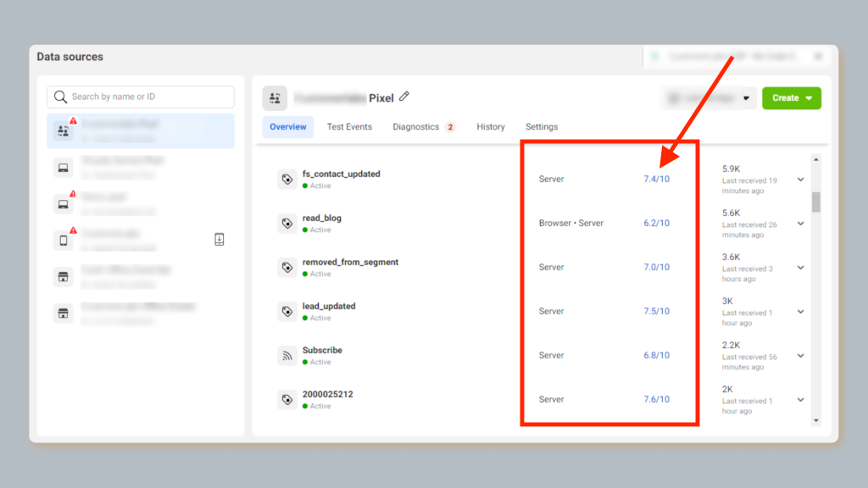Screen dimensions: 868x488
Task: Select the first pixel data source with warning
Action: 141,130
